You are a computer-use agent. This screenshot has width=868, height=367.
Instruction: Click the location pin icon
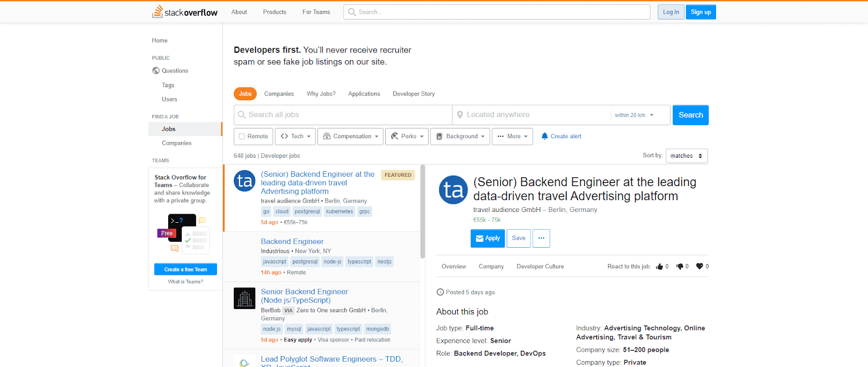460,115
